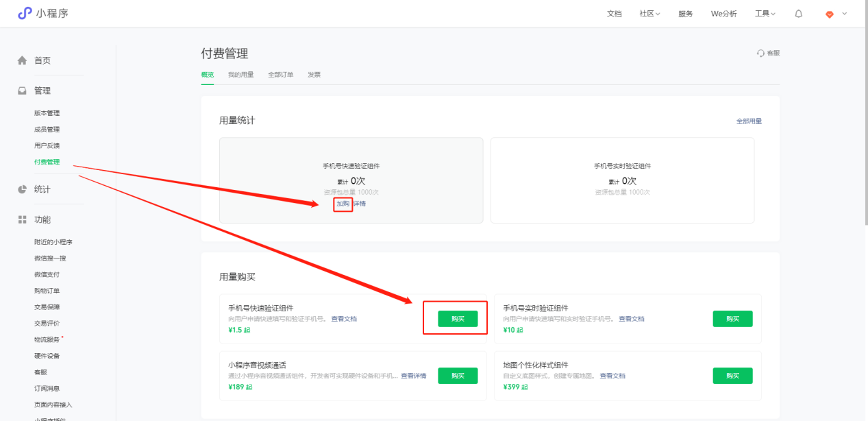This screenshot has height=421, width=868.
Task: Open the notification bell icon
Action: (798, 14)
